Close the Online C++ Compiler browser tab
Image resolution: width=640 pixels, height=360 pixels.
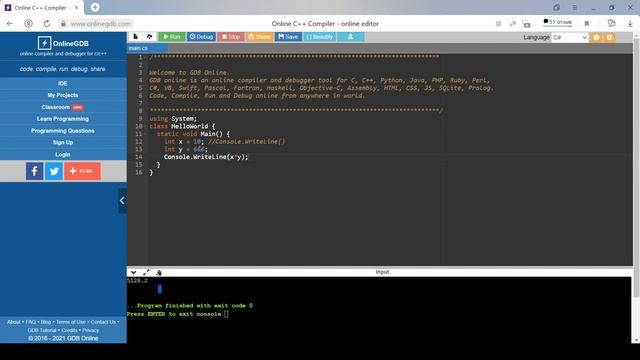(x=76, y=8)
